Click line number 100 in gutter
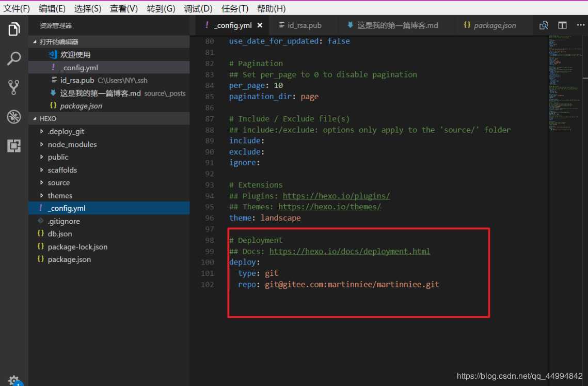The image size is (588, 386). pos(208,262)
